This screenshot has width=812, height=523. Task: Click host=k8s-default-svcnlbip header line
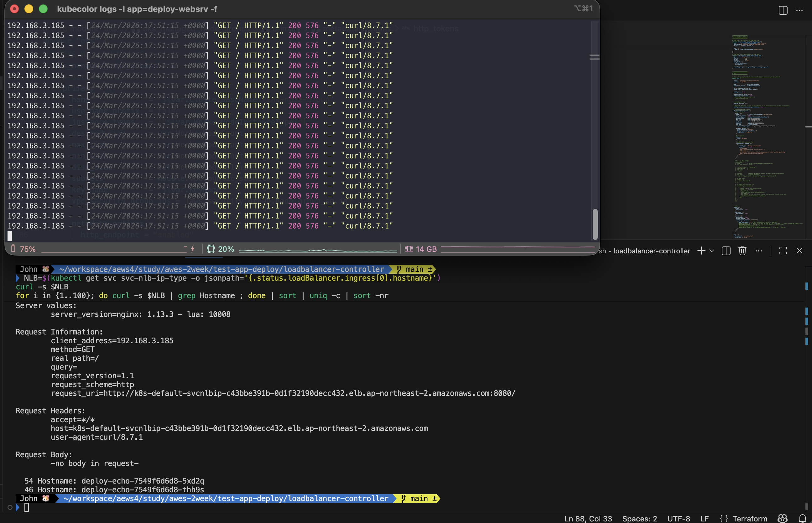[x=239, y=429]
